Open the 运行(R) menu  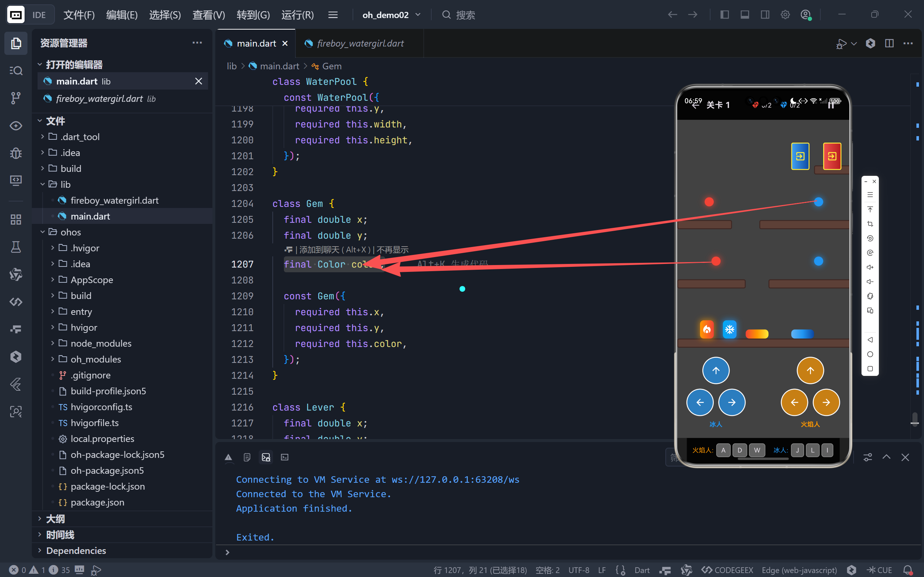point(297,15)
